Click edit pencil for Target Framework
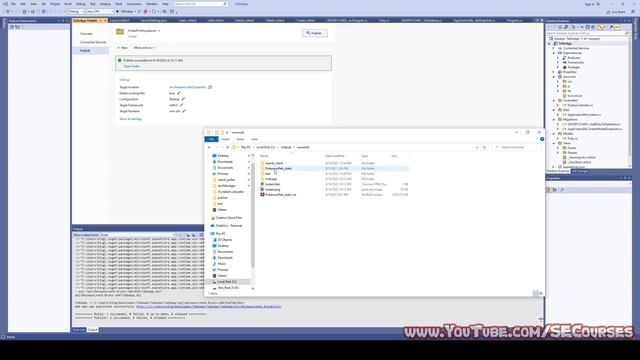This screenshot has height=360, width=640. 182,105
